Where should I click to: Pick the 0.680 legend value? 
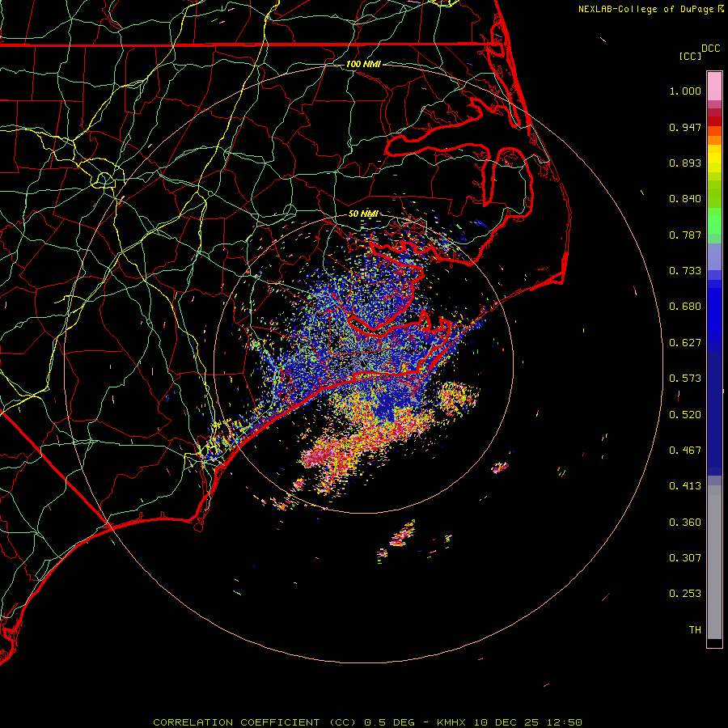(x=685, y=307)
